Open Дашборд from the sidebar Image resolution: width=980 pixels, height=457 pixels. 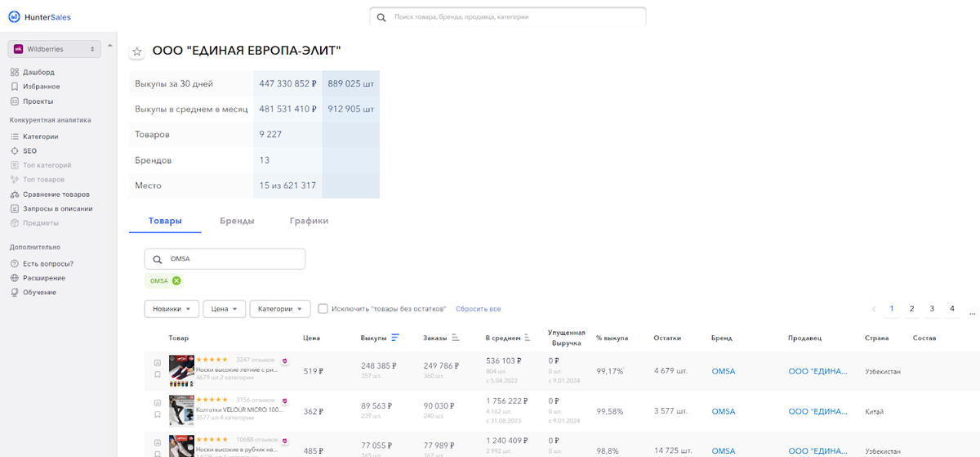coord(38,72)
